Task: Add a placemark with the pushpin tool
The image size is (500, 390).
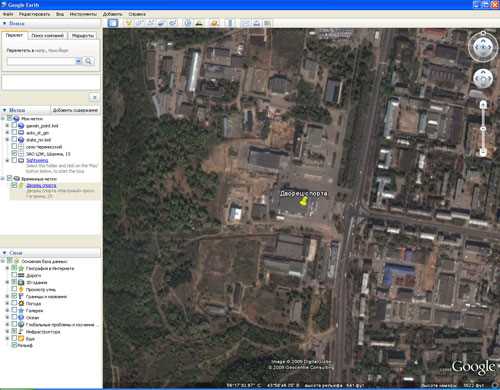Action: point(128,23)
